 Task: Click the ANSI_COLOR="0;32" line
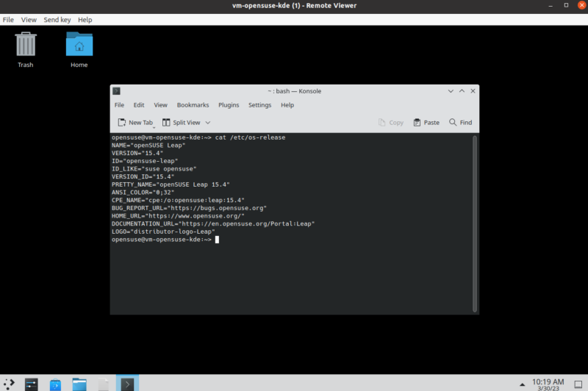[143, 193]
